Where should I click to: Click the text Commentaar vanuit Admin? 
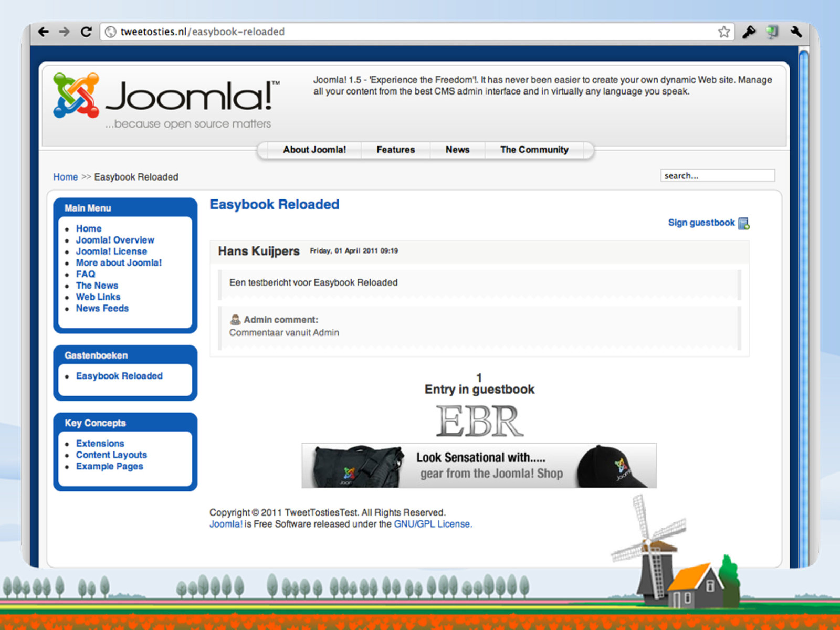point(284,332)
